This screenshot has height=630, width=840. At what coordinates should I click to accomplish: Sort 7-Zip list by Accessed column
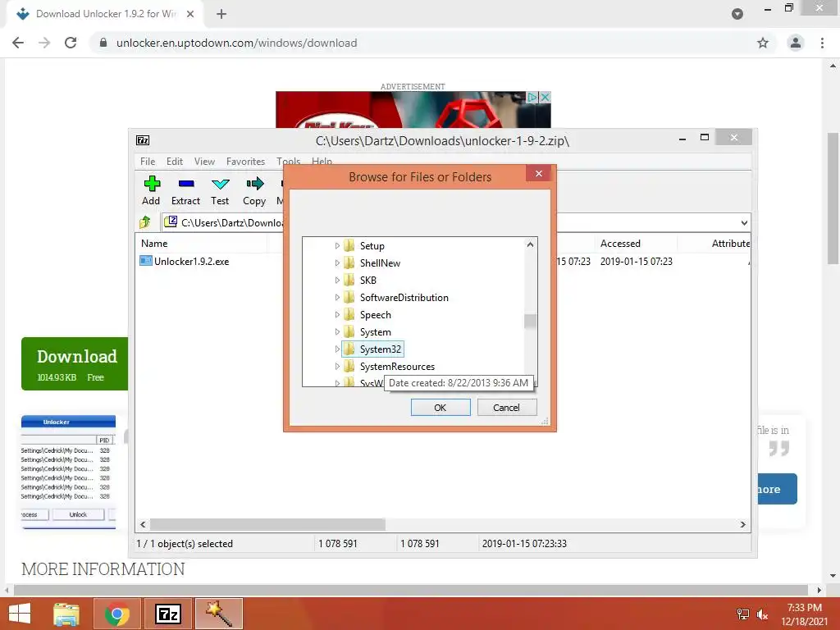636,243
